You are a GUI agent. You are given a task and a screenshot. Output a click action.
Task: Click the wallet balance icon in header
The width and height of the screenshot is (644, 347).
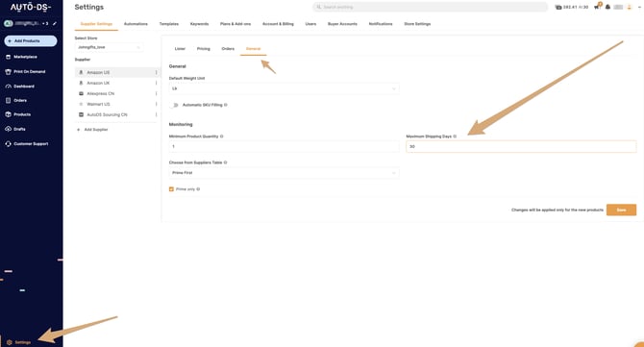[557, 7]
